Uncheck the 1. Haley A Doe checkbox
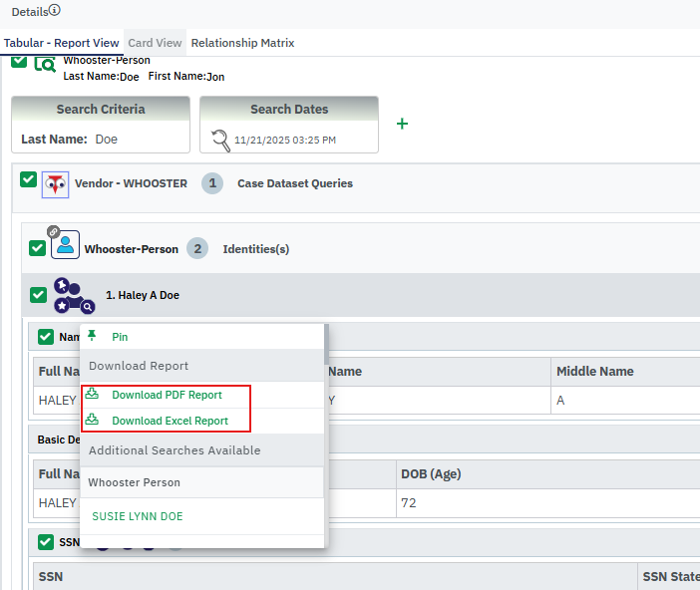 38,295
